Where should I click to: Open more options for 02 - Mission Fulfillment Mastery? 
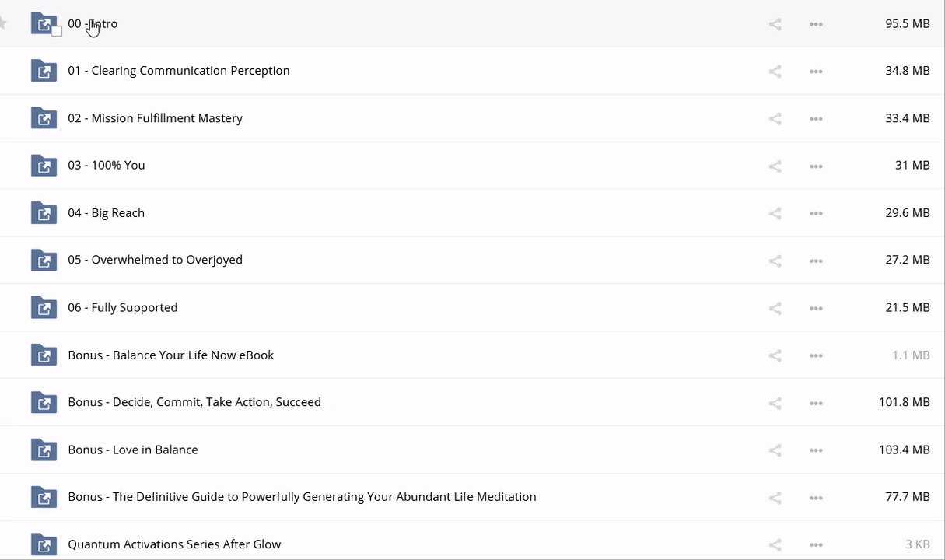(x=815, y=119)
